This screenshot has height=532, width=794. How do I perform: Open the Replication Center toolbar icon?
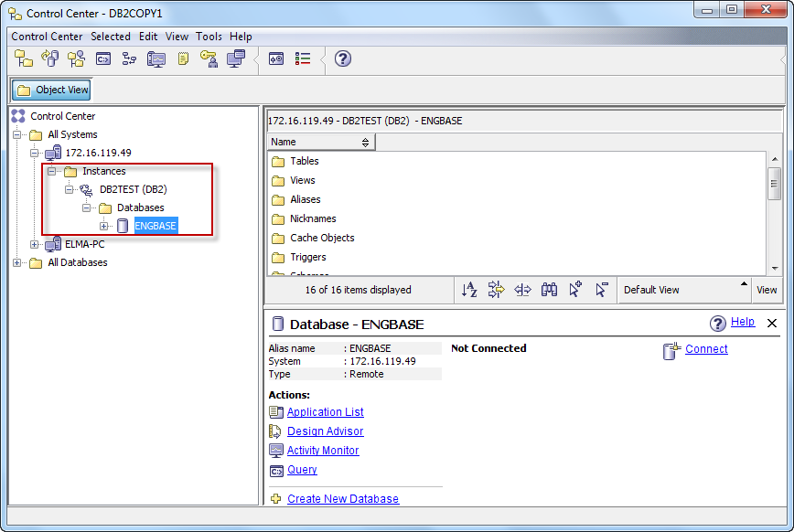(x=50, y=59)
